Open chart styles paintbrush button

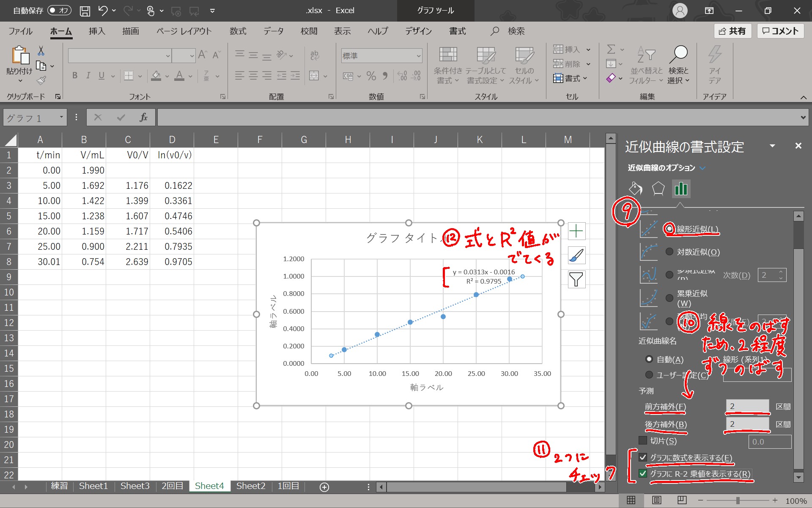[576, 255]
